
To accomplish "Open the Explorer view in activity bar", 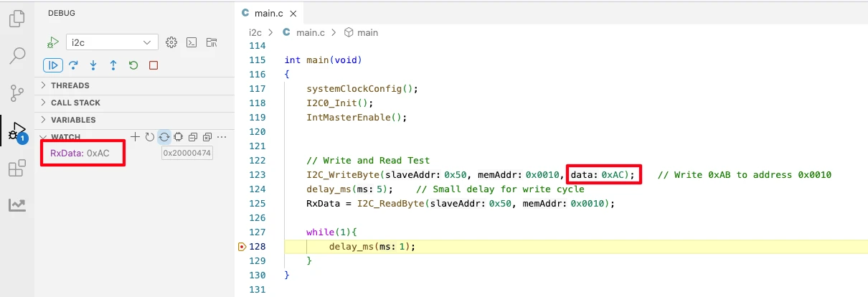I will [16, 19].
